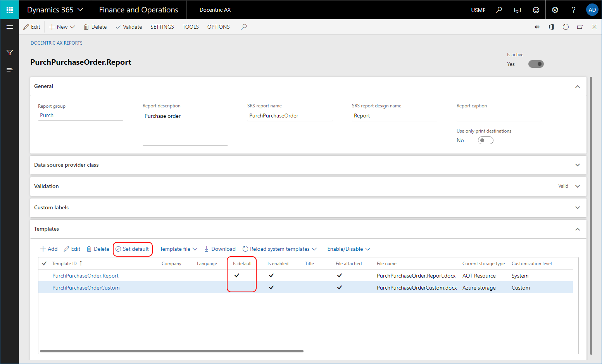Image resolution: width=602 pixels, height=364 pixels.
Task: Click File attached checkmark for PurchPurchaseOrderCustom row
Action: (x=340, y=287)
